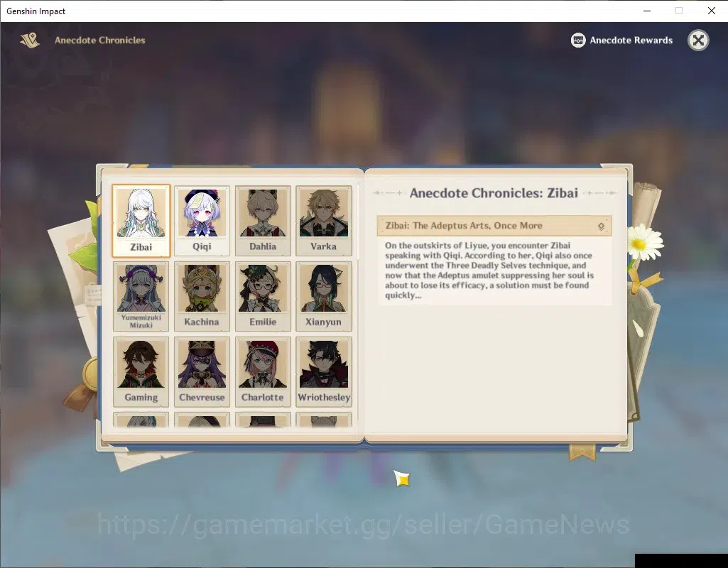Click the 'Anecdote Chronicles' title at top left
Image resolution: width=728 pixels, height=568 pixels.
point(100,40)
